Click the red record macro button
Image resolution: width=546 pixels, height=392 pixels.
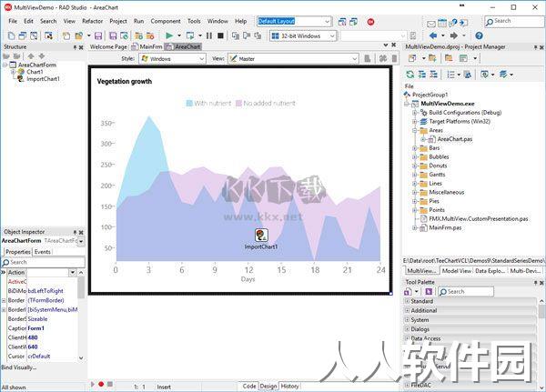[x=101, y=384]
